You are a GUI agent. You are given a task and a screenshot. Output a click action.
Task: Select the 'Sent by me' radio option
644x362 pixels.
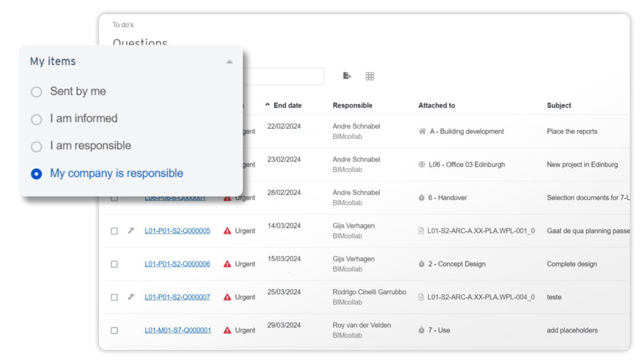pos(36,92)
